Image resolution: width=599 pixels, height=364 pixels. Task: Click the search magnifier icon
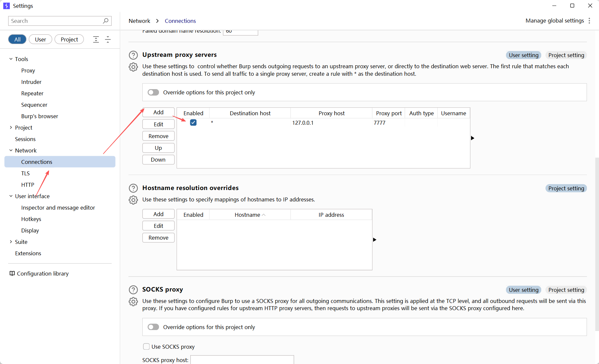click(105, 21)
